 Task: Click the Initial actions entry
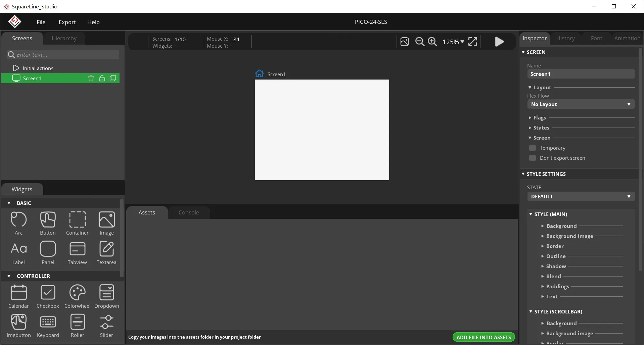38,68
